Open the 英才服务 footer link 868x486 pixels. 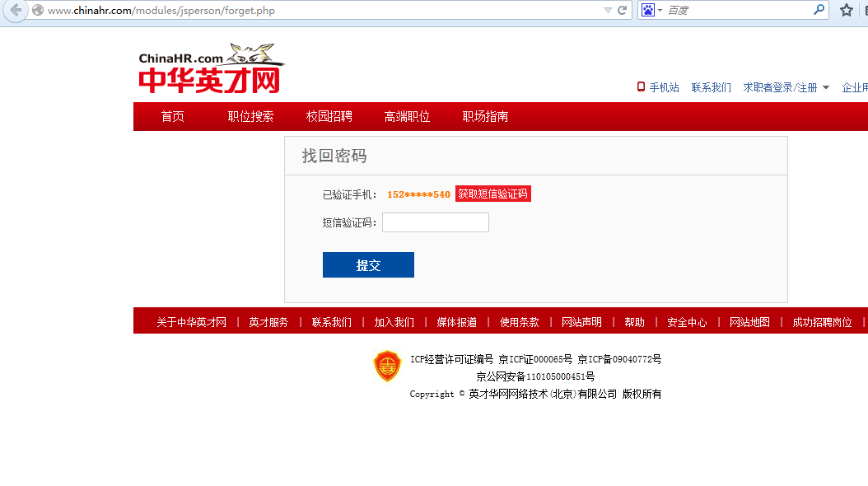pyautogui.click(x=268, y=322)
